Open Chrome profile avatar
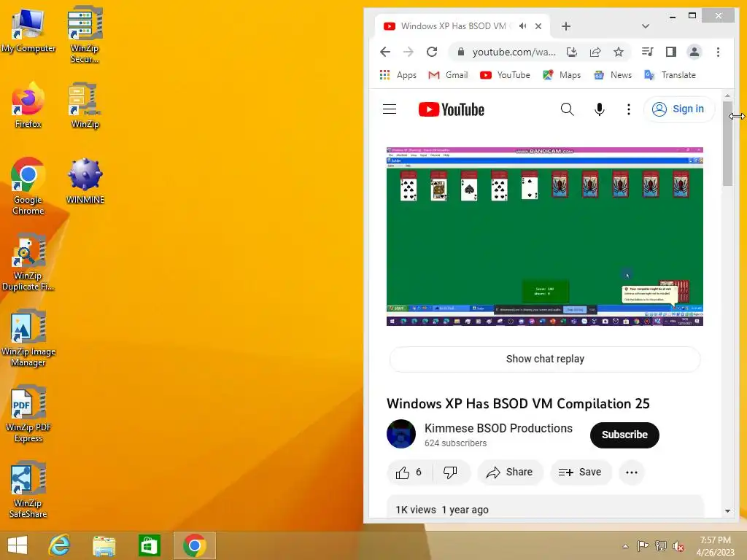The image size is (747, 560). (x=694, y=52)
